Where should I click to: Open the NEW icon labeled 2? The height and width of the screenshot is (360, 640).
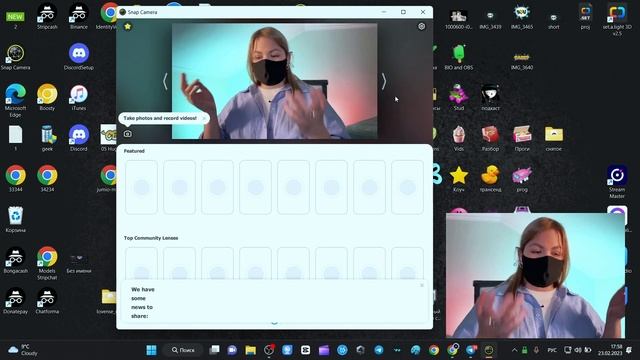point(16,20)
